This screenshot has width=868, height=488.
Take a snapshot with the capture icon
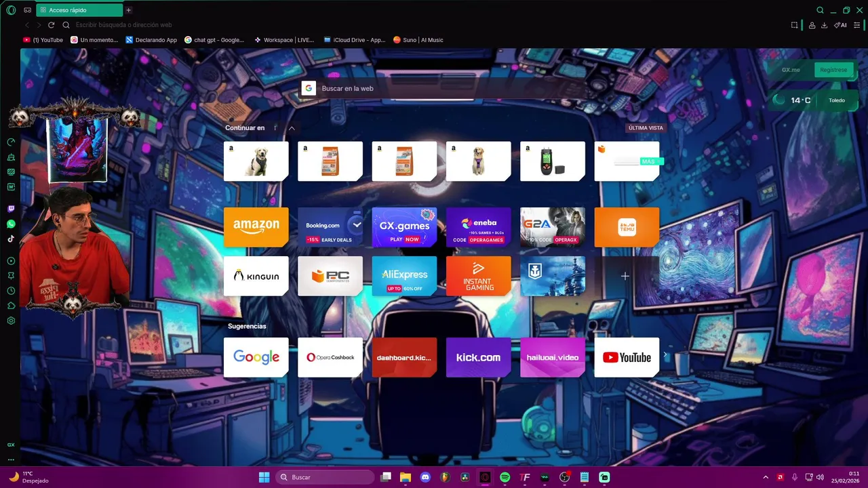794,25
